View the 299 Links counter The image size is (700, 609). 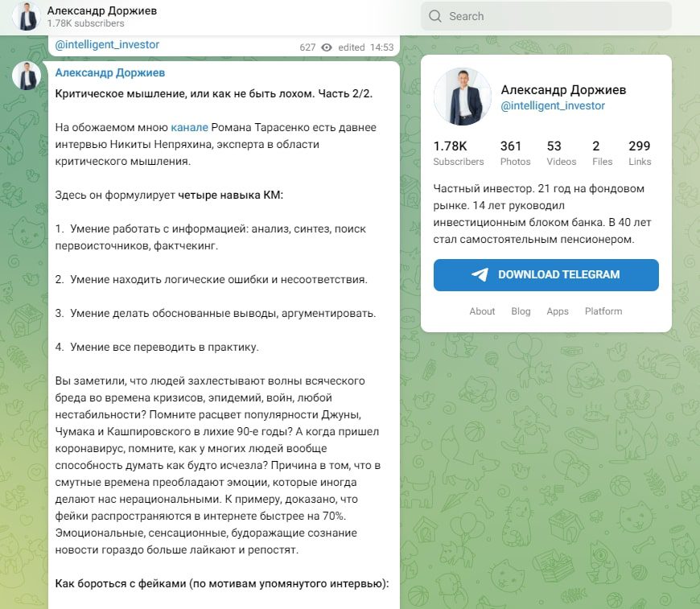(640, 153)
